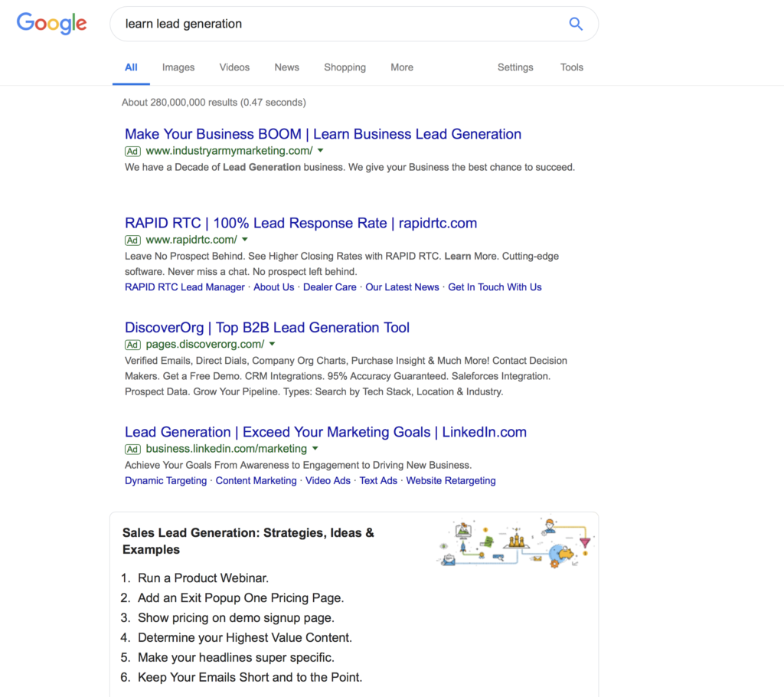Switch to the Videos tab
The height and width of the screenshot is (697, 784).
click(x=234, y=67)
